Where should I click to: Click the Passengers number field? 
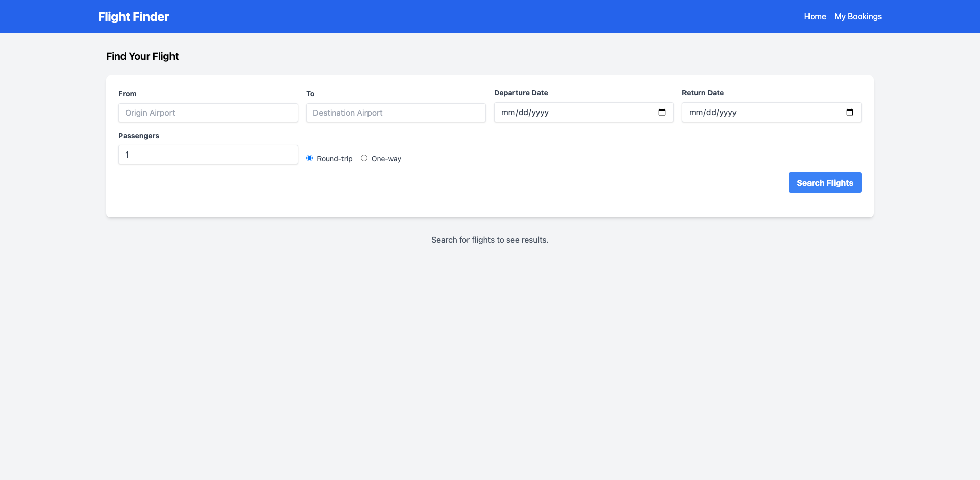click(208, 155)
